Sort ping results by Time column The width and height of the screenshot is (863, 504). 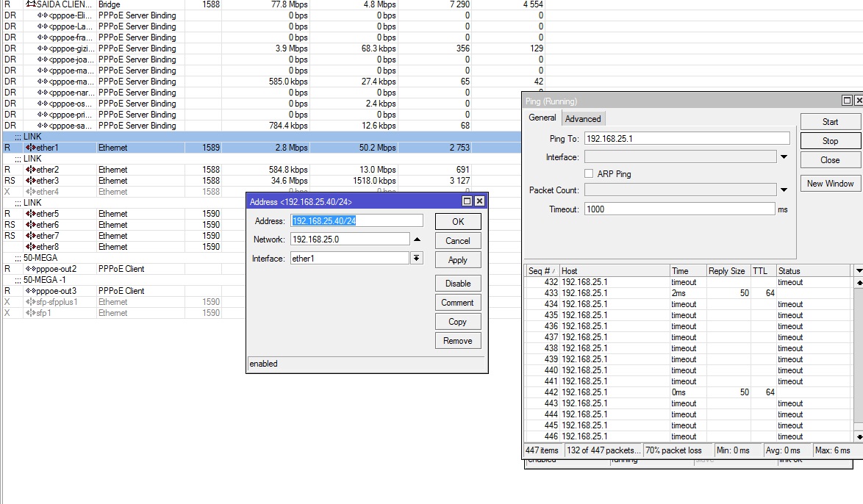[687, 270]
